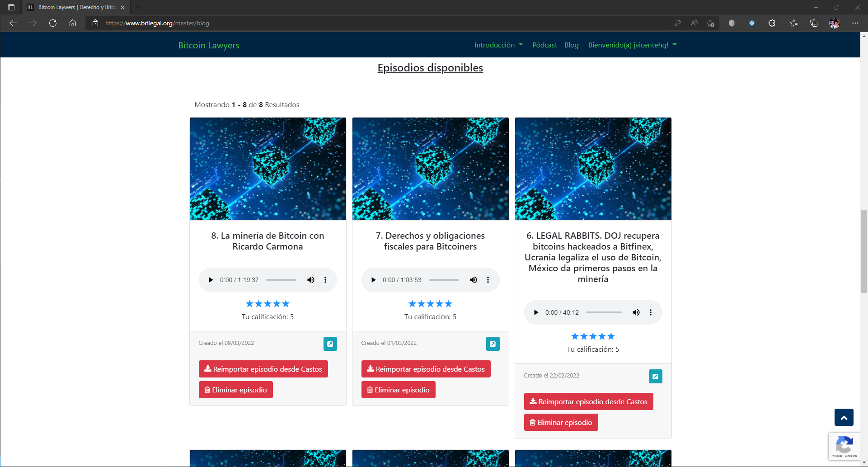This screenshot has height=467, width=868.
Task: Play episode 7 audio
Action: coord(373,280)
